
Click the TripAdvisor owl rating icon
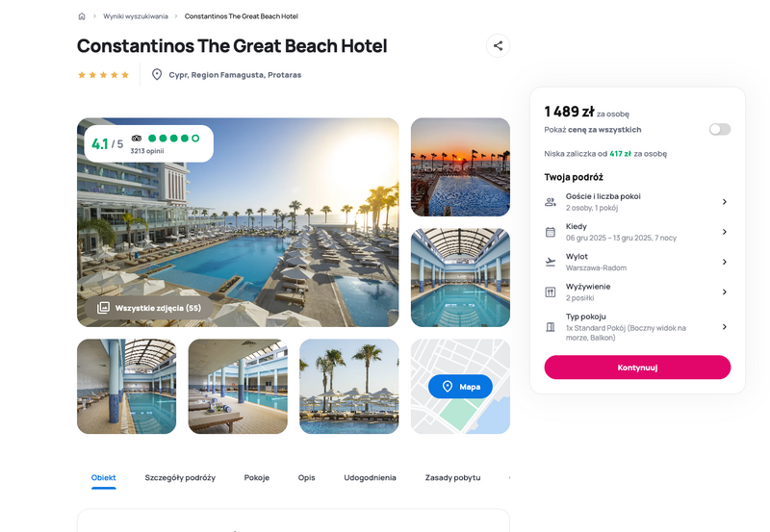[x=137, y=138]
